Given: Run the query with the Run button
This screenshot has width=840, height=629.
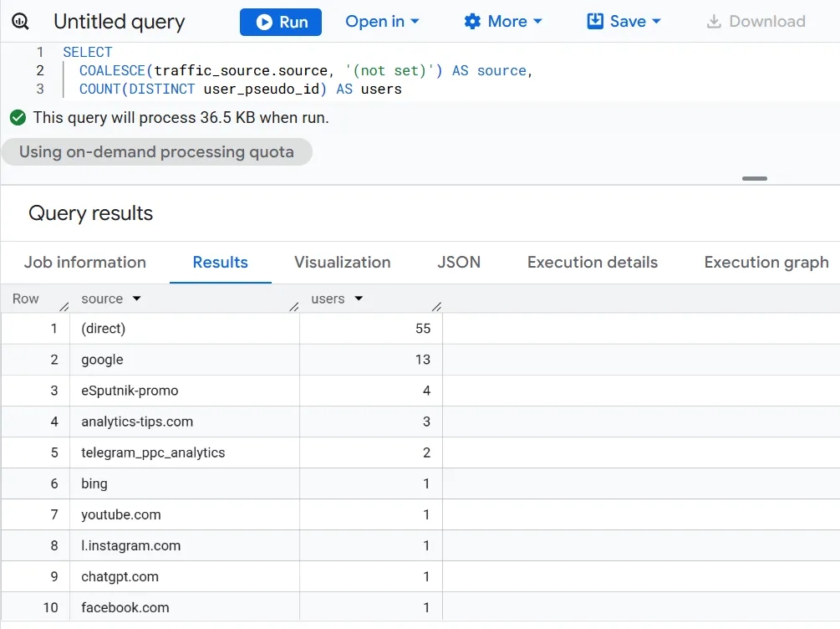Looking at the screenshot, I should [281, 22].
